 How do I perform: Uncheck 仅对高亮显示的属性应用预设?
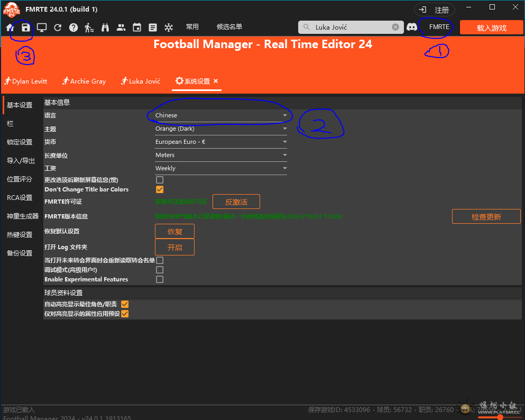[125, 314]
